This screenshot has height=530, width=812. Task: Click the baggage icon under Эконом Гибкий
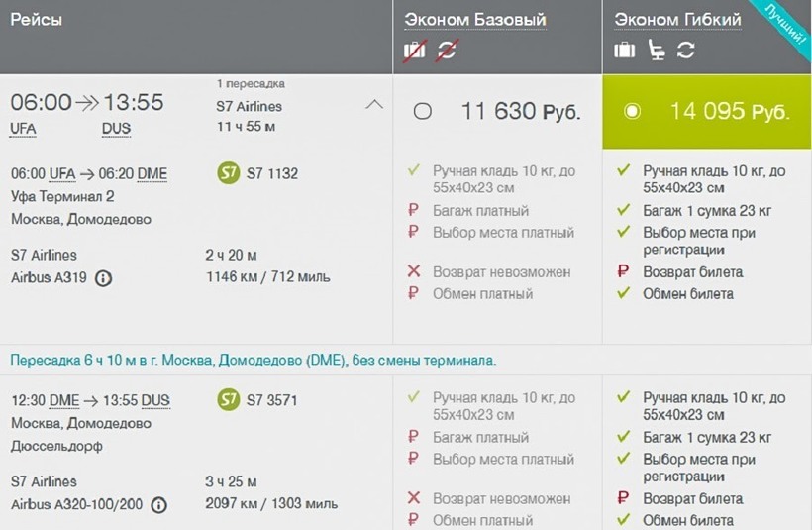coord(624,51)
